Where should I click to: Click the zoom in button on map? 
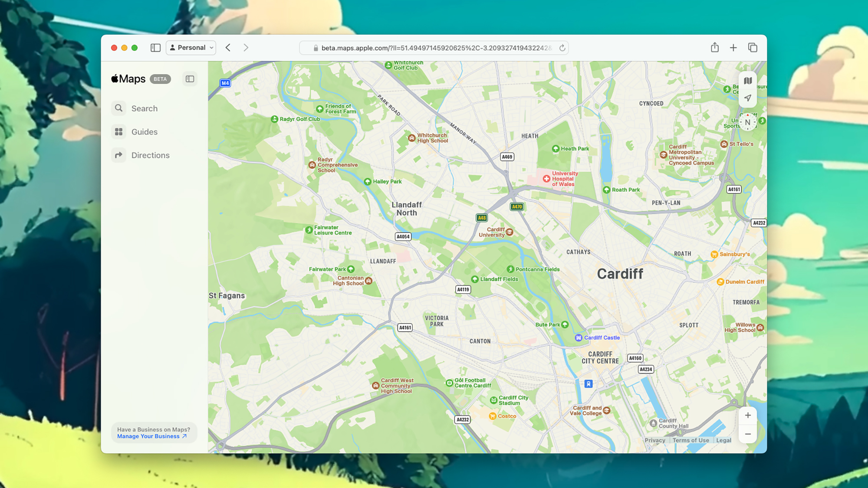(x=747, y=415)
